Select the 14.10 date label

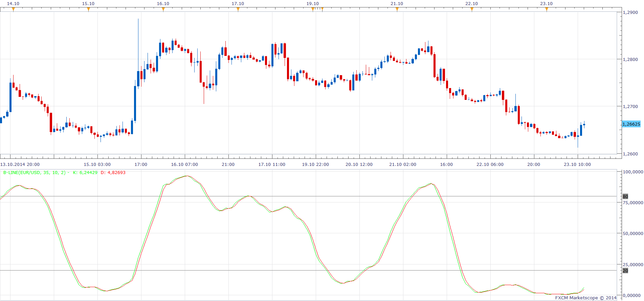[x=13, y=4]
